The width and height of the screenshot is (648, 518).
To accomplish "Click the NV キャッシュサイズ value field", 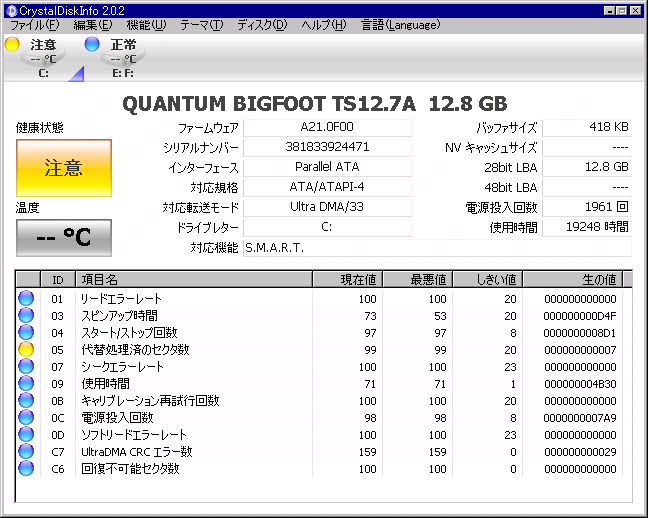I will 587,148.
